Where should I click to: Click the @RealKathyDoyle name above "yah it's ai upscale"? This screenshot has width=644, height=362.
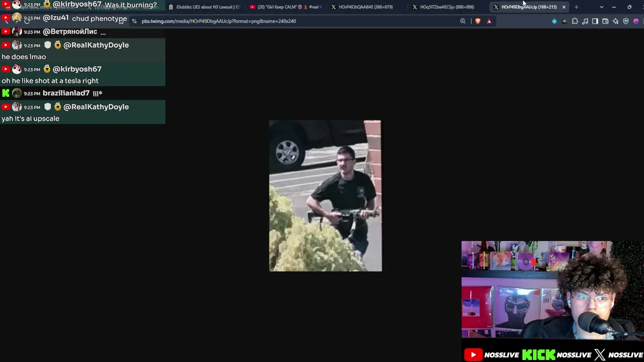[x=96, y=107]
